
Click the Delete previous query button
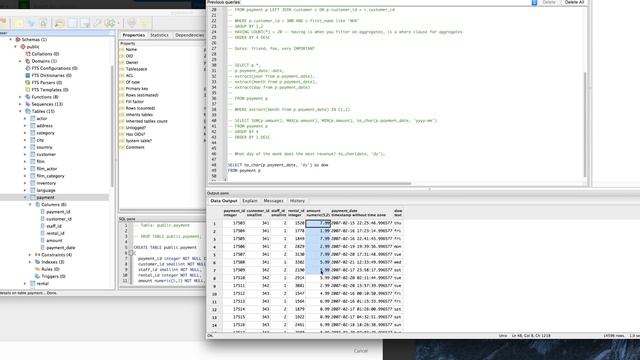[x=549, y=2]
